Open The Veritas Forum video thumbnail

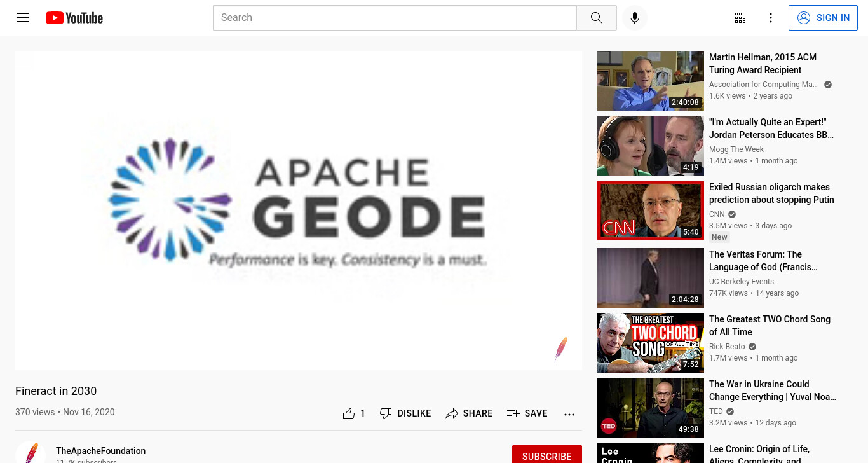point(651,278)
